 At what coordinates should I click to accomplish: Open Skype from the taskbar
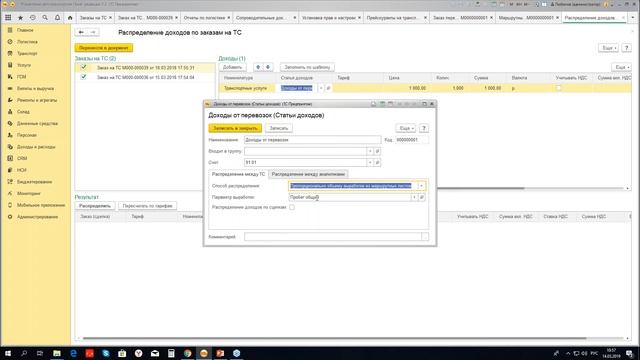pyautogui.click(x=106, y=353)
